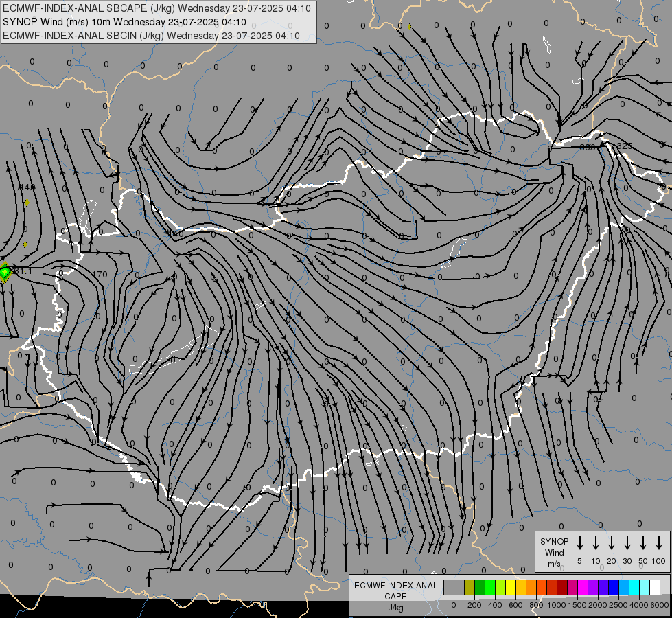
Task: Click the 4000 tick label on CAPE legend
Action: click(639, 605)
